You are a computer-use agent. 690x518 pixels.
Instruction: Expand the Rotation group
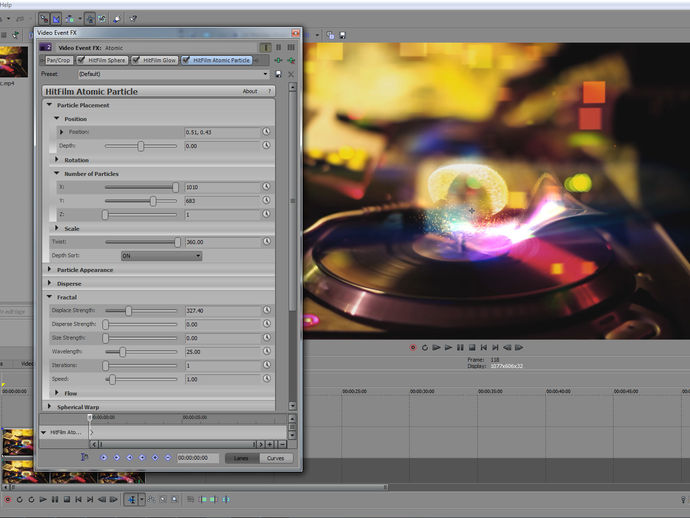[x=56, y=159]
